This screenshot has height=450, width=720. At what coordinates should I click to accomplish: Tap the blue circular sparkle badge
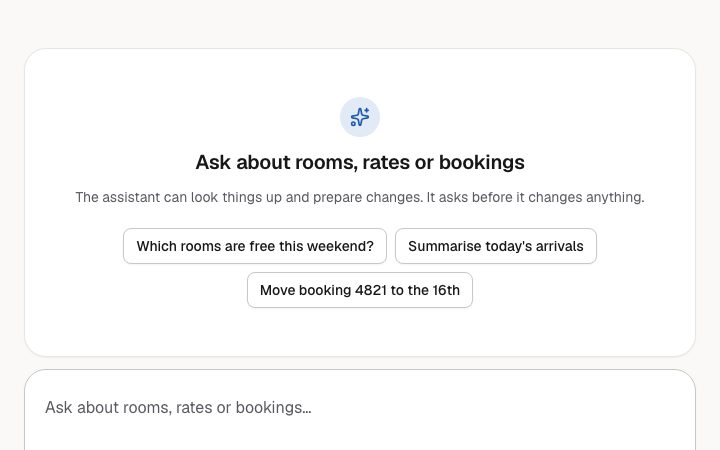(360, 117)
